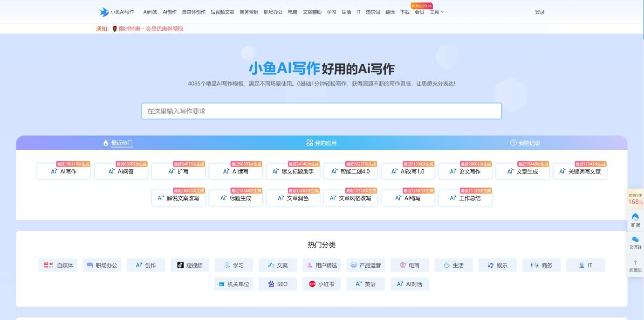Switch to the 我的记录 tab
The width and height of the screenshot is (644, 320).
coord(525,143)
